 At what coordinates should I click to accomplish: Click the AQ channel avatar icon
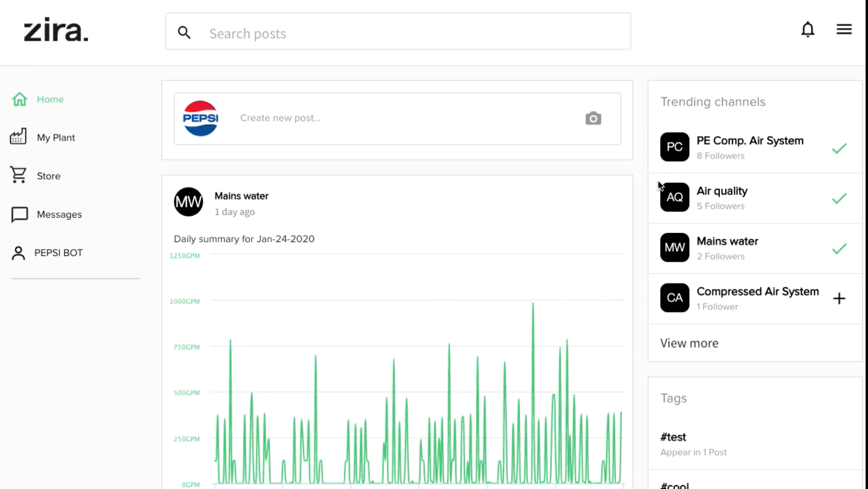[674, 197]
